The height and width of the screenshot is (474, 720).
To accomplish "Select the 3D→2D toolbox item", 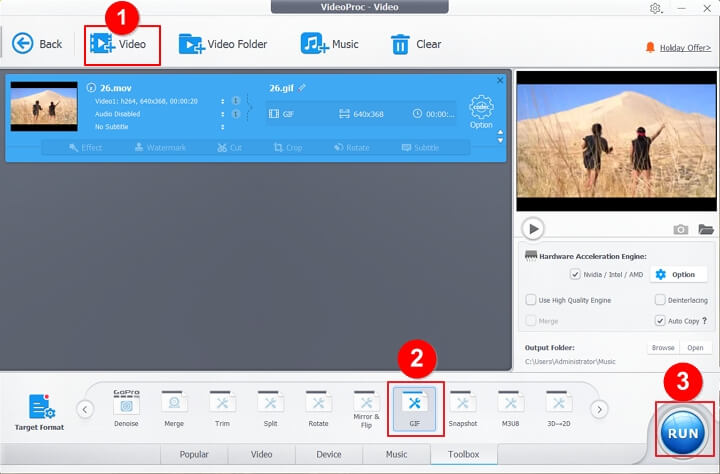I will [x=559, y=408].
